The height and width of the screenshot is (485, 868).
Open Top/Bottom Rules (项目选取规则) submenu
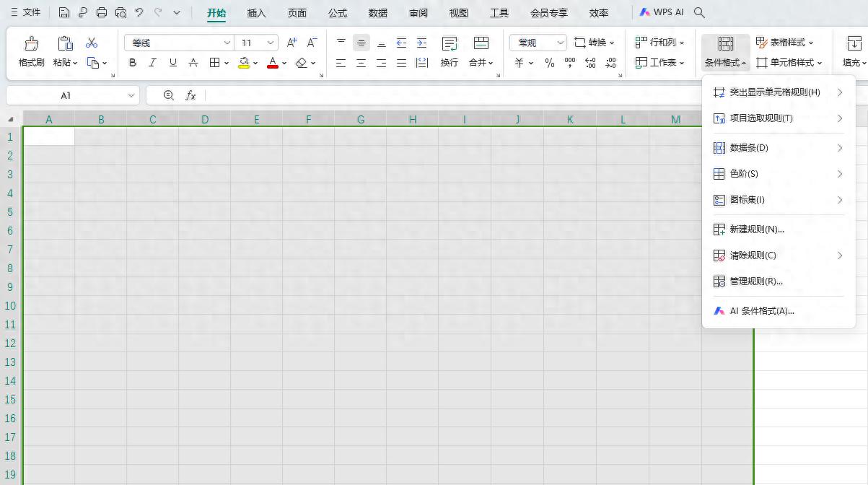click(x=779, y=118)
